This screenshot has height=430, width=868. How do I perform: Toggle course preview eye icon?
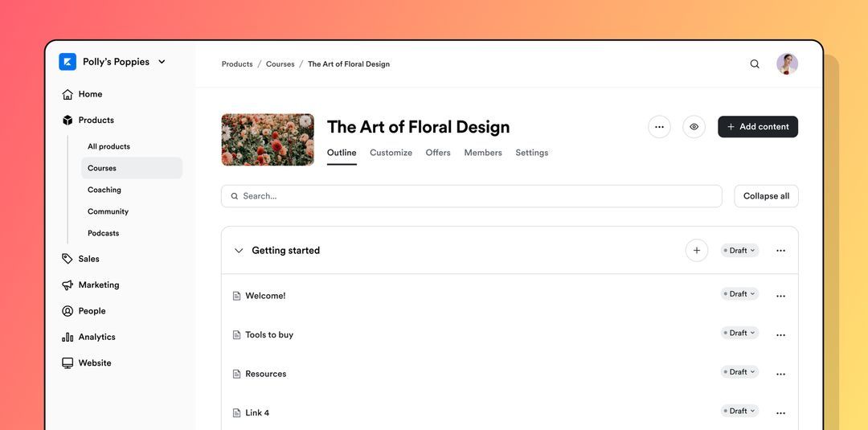(694, 127)
